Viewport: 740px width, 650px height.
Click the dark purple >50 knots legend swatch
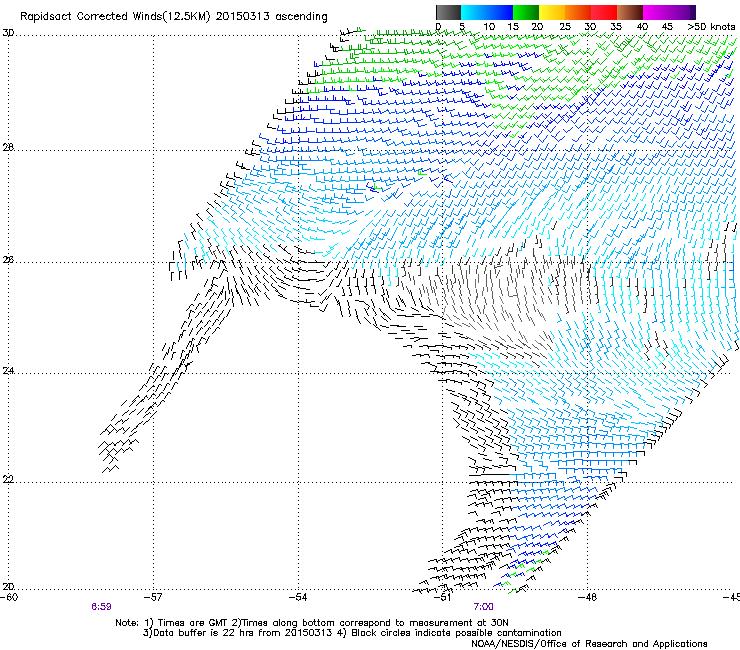coord(691,12)
